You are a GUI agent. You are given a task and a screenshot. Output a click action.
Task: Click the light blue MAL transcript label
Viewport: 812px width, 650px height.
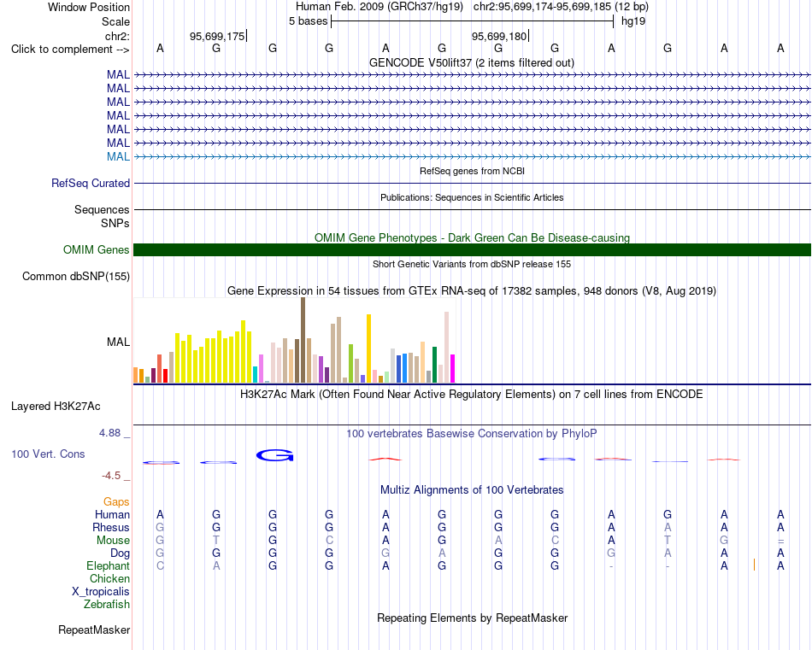[118, 157]
